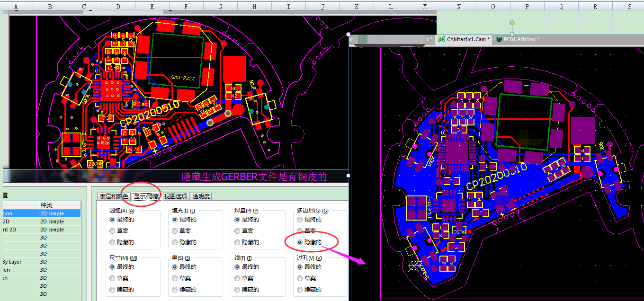
Task: Choose 草案 in the 圆弧(A) group
Action: [x=112, y=231]
